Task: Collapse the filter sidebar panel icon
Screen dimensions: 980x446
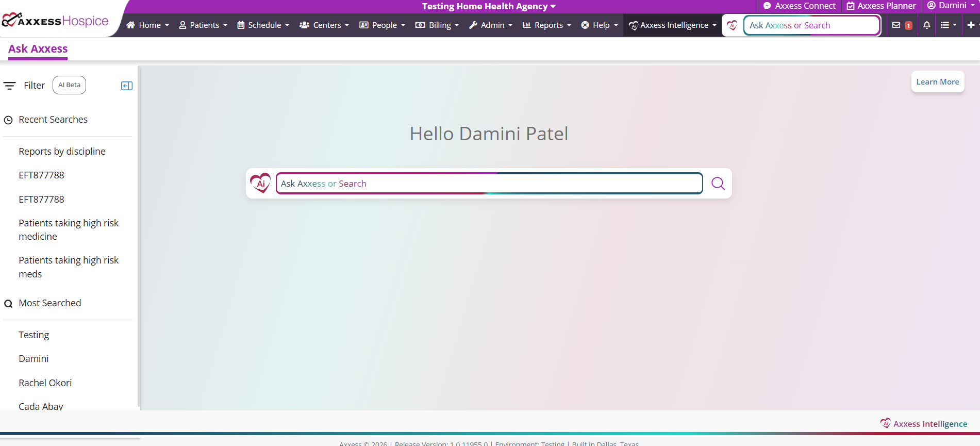Action: (127, 86)
